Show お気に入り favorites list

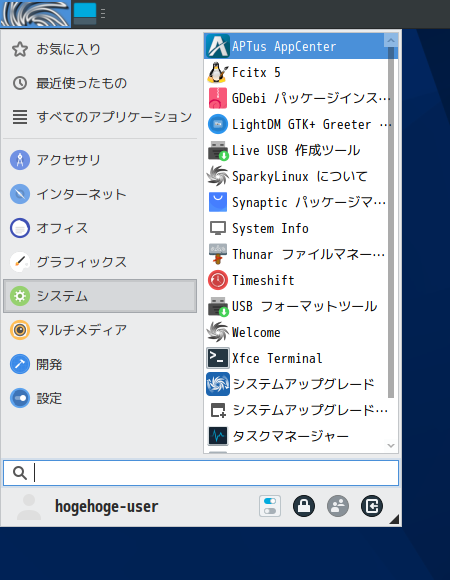(x=100, y=49)
